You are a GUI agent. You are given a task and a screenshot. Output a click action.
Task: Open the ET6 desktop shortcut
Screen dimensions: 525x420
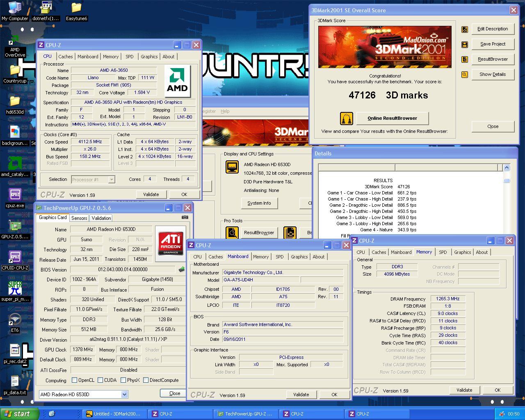15,323
